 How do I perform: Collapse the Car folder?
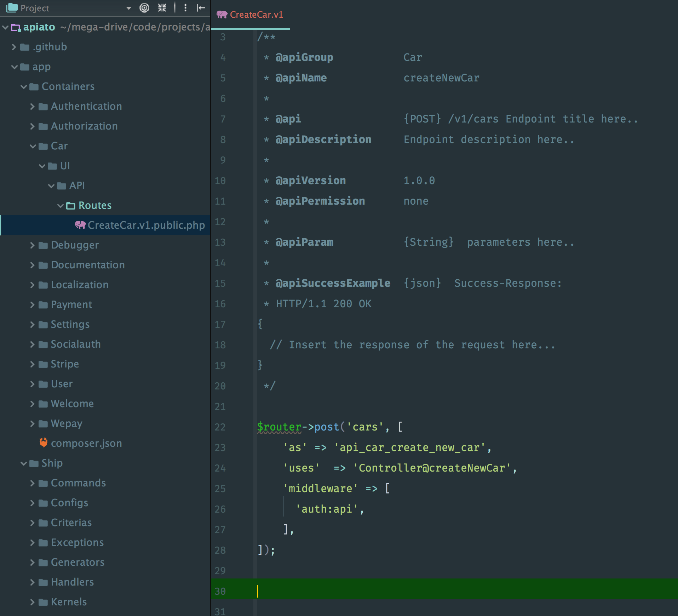pyautogui.click(x=33, y=146)
